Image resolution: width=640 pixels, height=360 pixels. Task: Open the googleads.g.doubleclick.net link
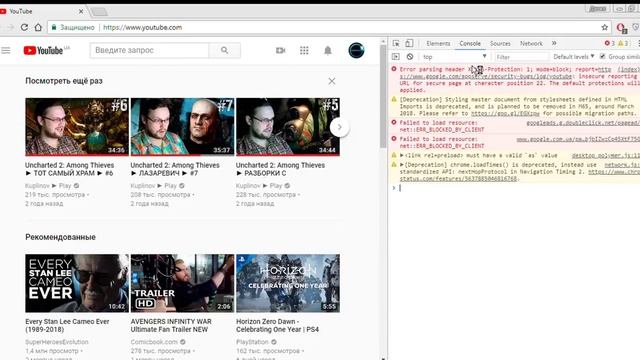[x=583, y=122]
